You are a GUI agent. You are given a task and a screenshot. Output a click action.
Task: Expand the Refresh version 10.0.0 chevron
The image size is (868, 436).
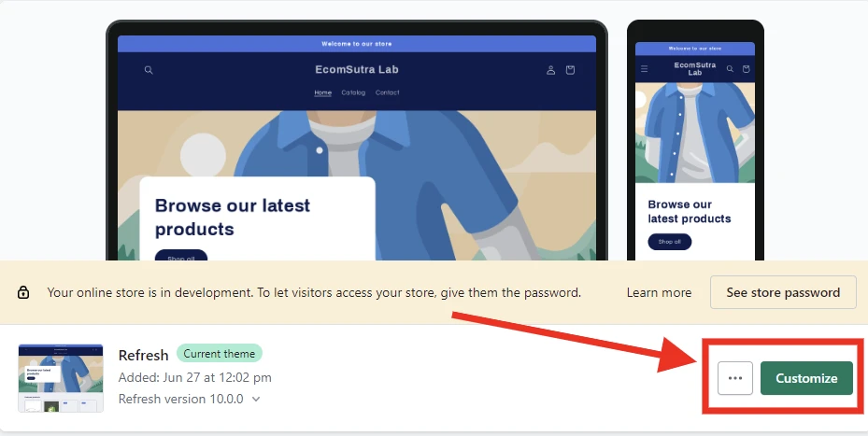[256, 399]
